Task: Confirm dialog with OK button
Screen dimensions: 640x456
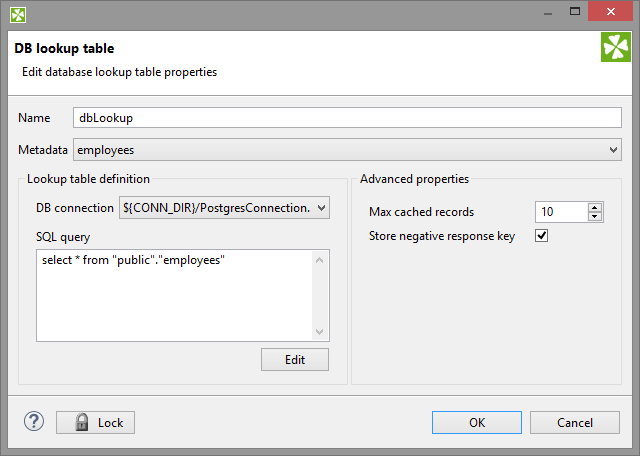Action: coord(476,422)
